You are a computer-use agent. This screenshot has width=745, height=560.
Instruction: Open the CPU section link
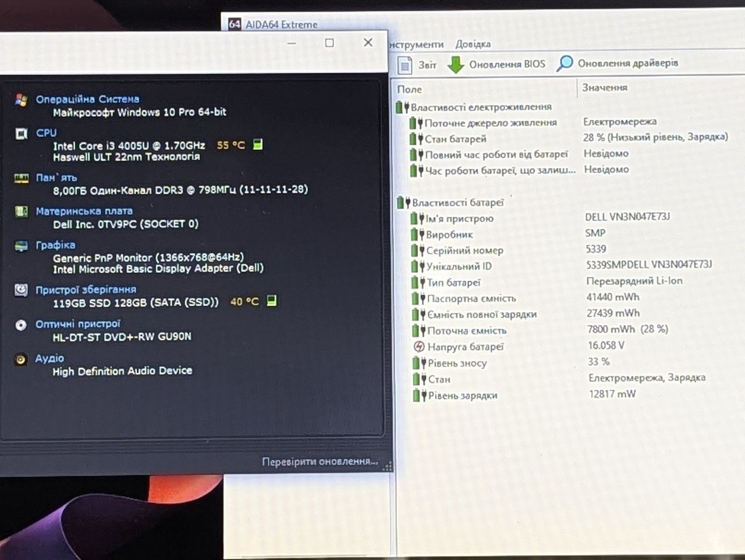click(x=47, y=133)
